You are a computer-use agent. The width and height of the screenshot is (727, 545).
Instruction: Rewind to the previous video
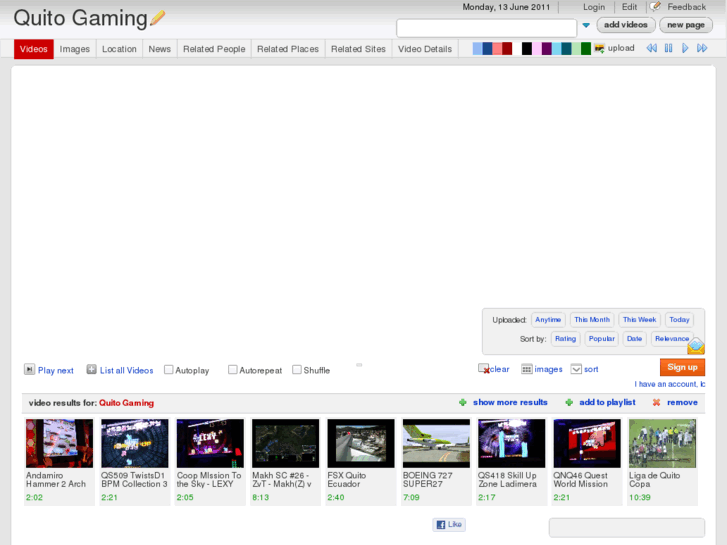tap(651, 48)
